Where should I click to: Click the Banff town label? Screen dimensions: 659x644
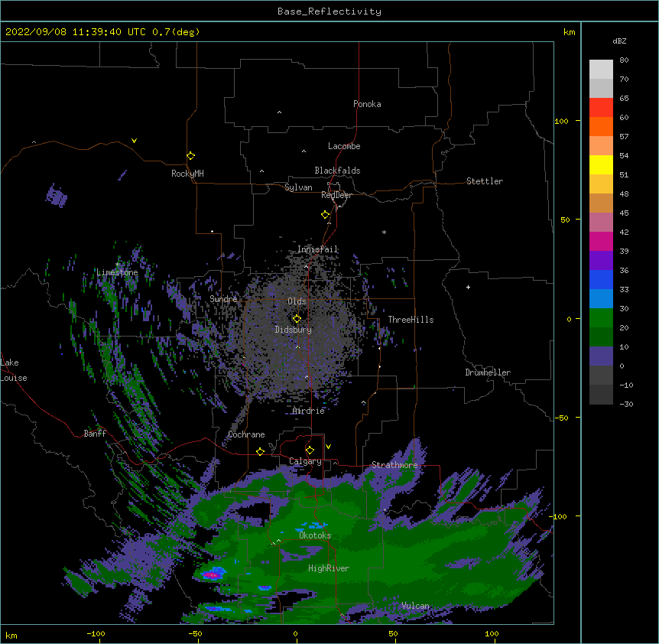coord(95,434)
